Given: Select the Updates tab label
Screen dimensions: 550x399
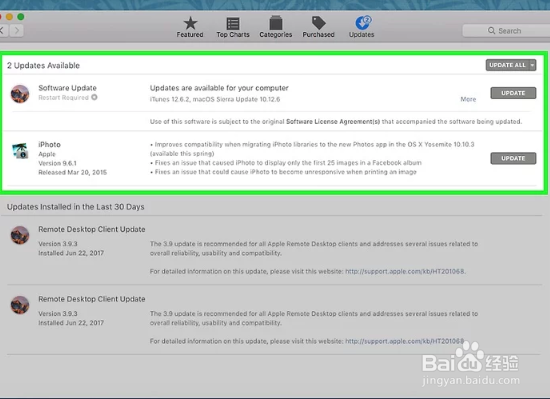Looking at the screenshot, I should pyautogui.click(x=361, y=35).
